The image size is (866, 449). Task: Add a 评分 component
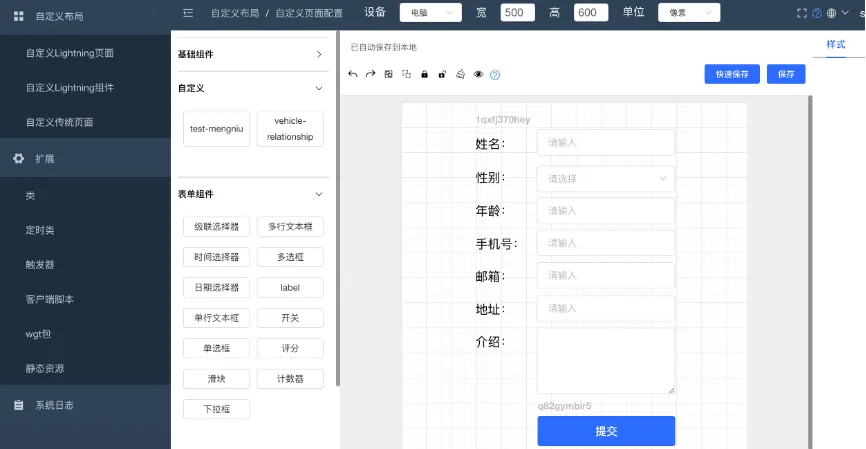[290, 348]
